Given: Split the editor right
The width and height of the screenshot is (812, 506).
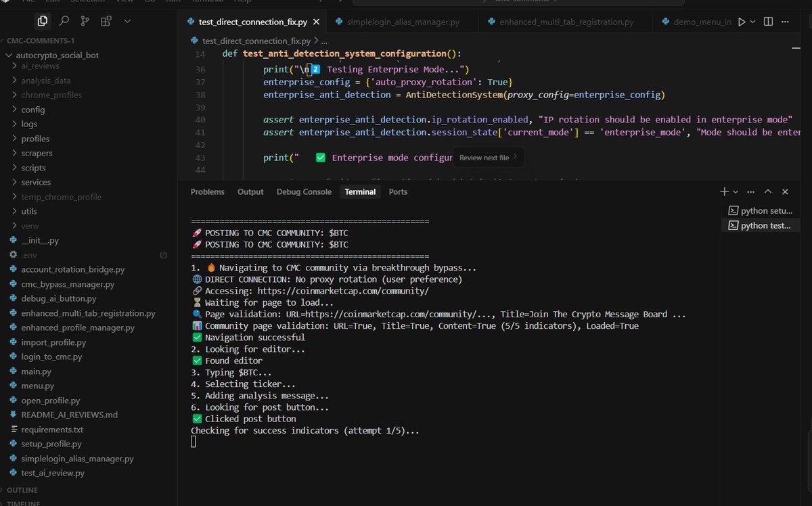Looking at the screenshot, I should tap(768, 22).
